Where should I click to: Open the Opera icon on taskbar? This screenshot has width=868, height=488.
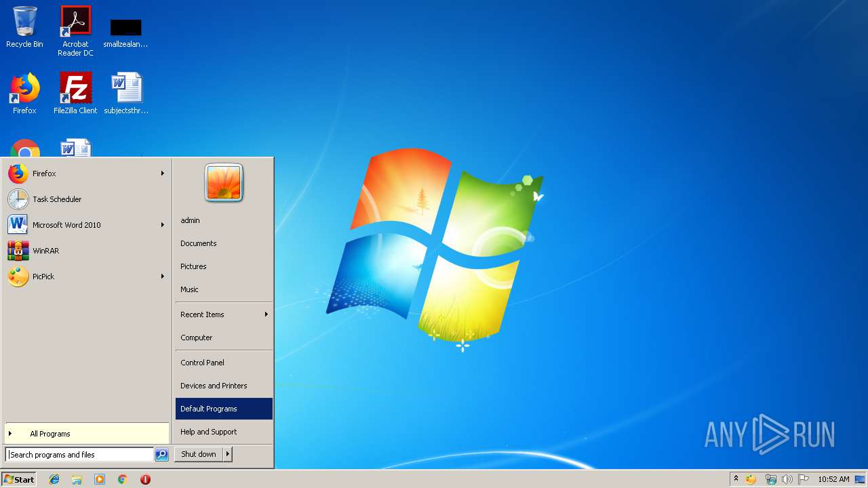145,479
